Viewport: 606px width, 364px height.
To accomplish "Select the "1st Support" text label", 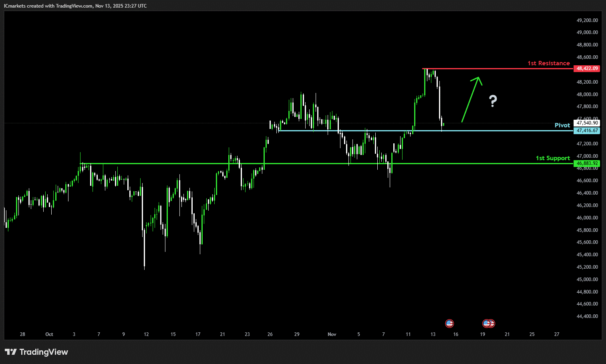I will pos(553,158).
